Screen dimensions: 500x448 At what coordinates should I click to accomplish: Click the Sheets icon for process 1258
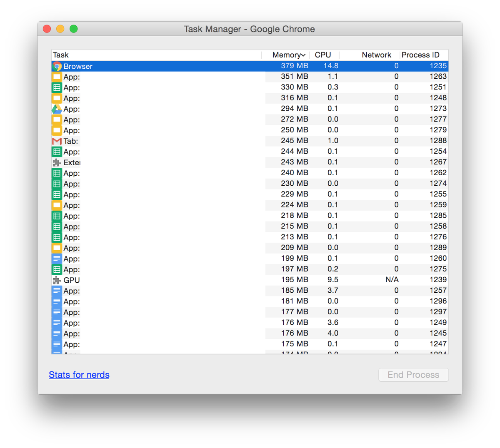[x=57, y=226]
